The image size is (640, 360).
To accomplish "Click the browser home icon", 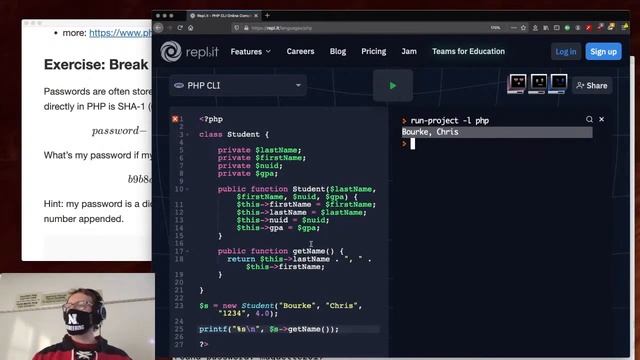I will coord(191,28).
